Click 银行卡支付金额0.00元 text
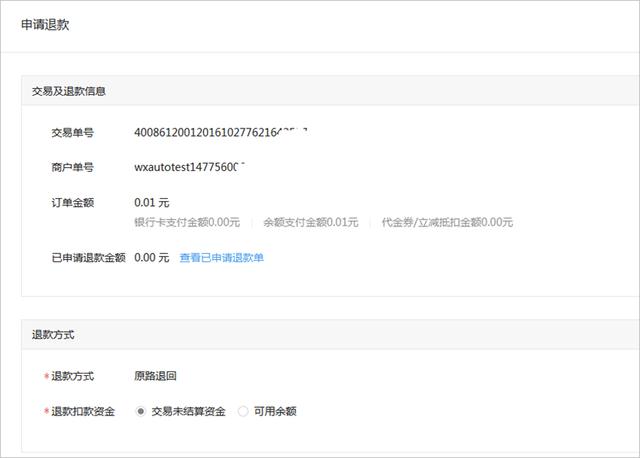640x458 pixels. coord(187,222)
